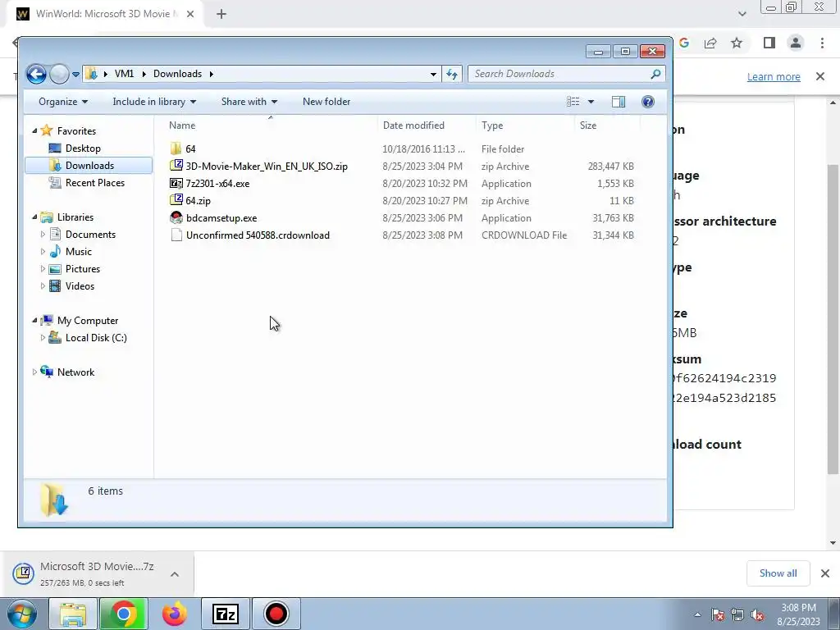This screenshot has width=840, height=630.
Task: Sort by Type column header
Action: coord(492,126)
